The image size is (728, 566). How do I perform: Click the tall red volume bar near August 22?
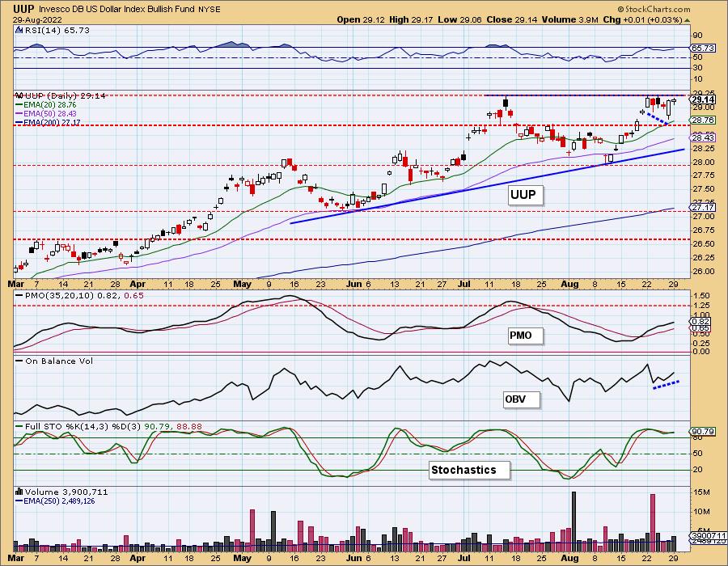tap(653, 522)
